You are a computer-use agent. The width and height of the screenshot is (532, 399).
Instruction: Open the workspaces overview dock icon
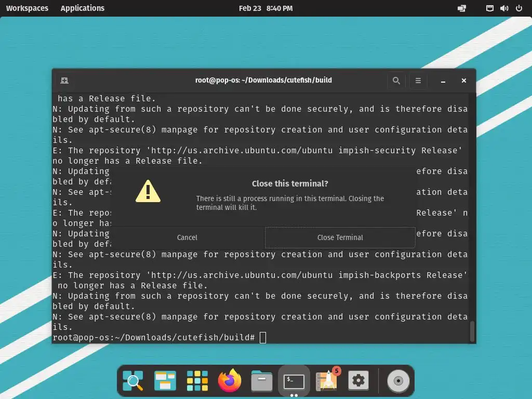coord(165,381)
